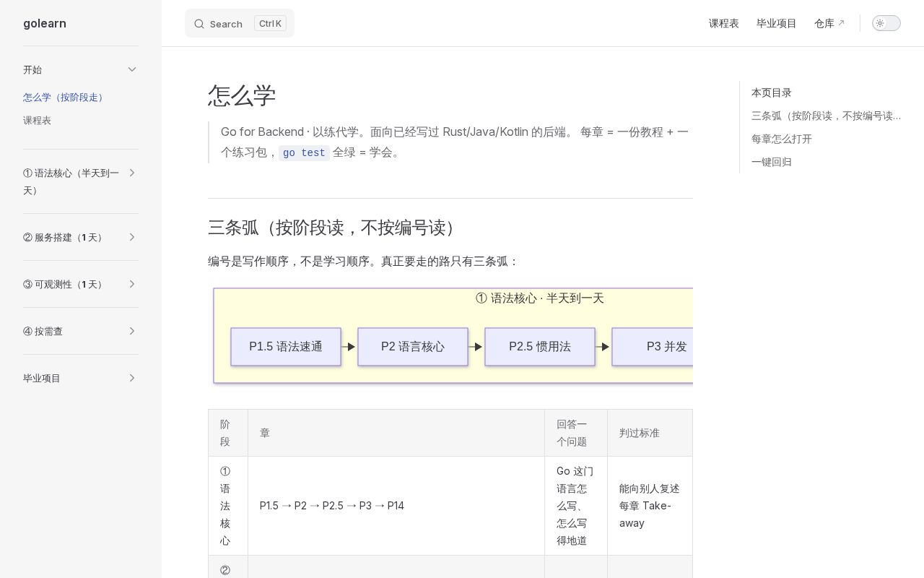The height and width of the screenshot is (578, 924).
Task: Click the search magnifier icon
Action: (x=199, y=24)
